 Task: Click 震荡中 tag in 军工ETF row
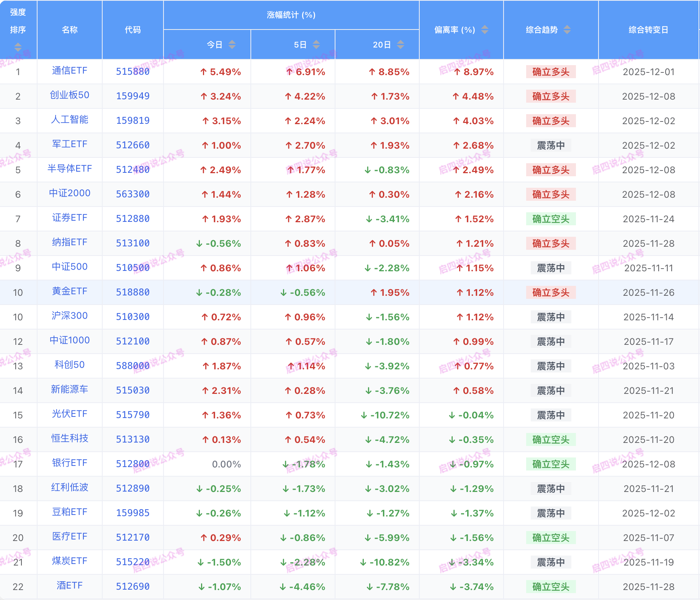coord(551,146)
